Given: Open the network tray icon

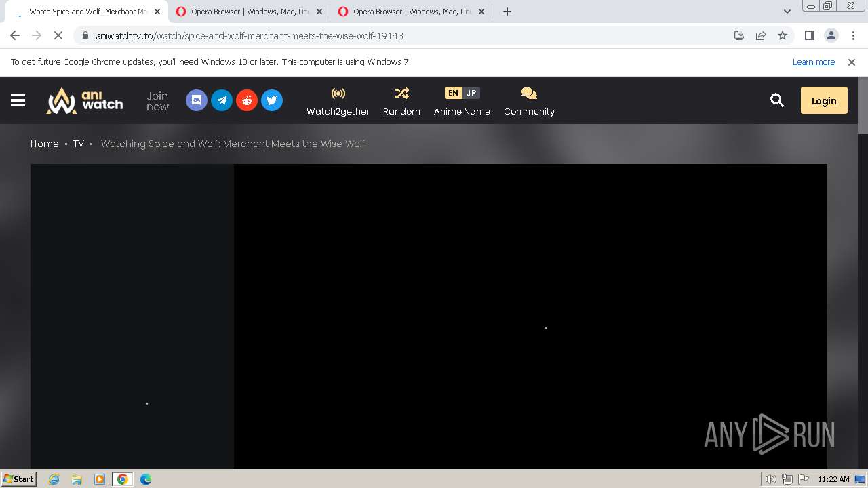Looking at the screenshot, I should pyautogui.click(x=787, y=479).
